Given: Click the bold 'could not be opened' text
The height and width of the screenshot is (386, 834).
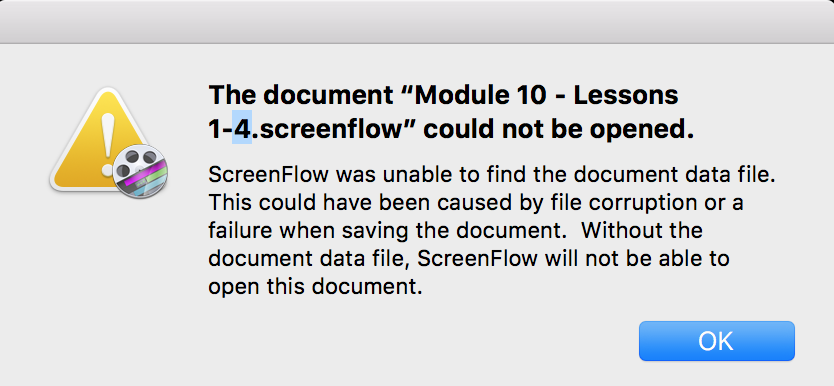Looking at the screenshot, I should 558,130.
